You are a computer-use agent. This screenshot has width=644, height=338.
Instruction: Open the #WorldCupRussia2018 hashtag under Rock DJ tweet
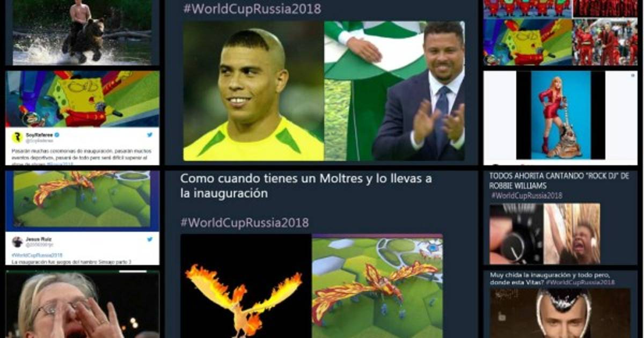pos(526,196)
